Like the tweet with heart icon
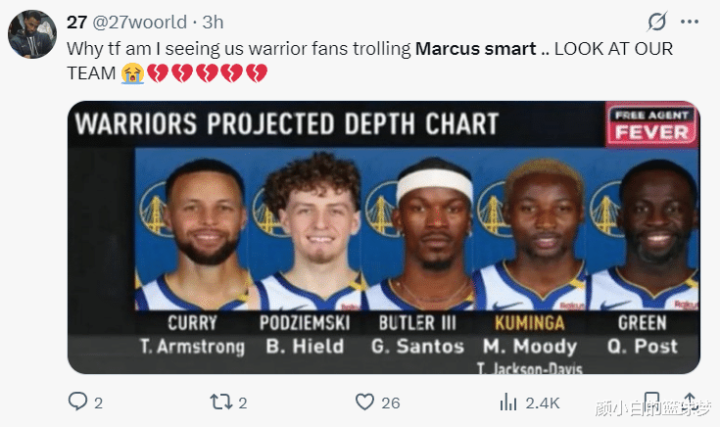 click(365, 402)
